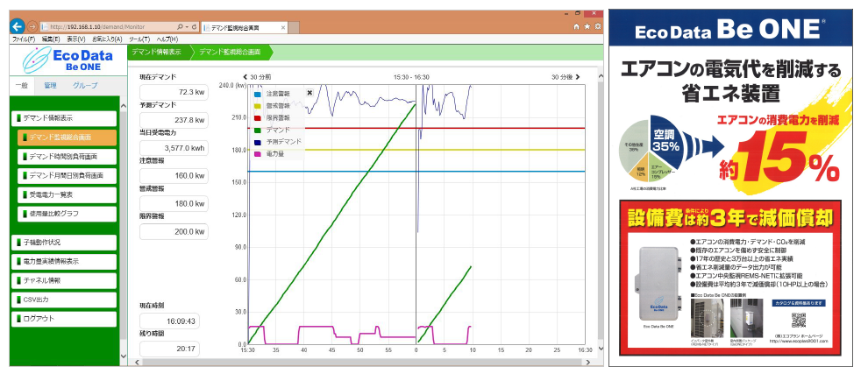Click the horizontal scrollbar right arrow
868x381 pixels.
pos(589,363)
